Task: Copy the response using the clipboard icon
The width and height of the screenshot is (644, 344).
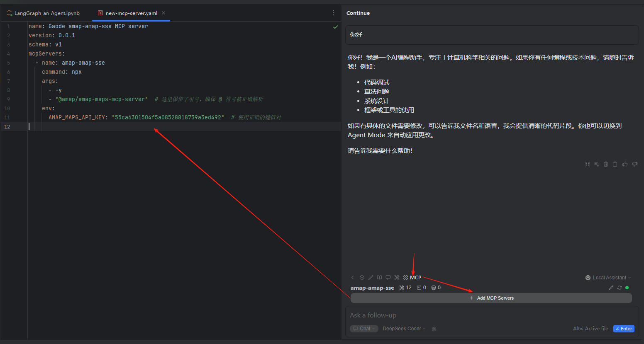Action: pyautogui.click(x=615, y=164)
